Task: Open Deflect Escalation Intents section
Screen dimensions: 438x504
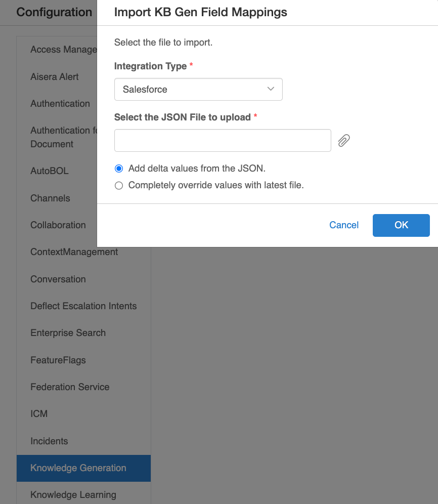Action: coord(83,306)
